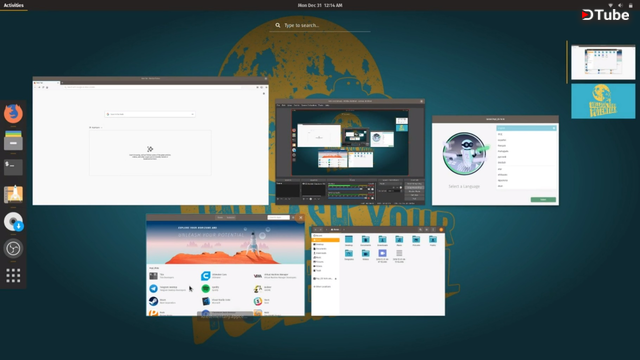The image size is (640, 360).
Task: Select the Firefox browser window preview
Action: click(x=151, y=141)
